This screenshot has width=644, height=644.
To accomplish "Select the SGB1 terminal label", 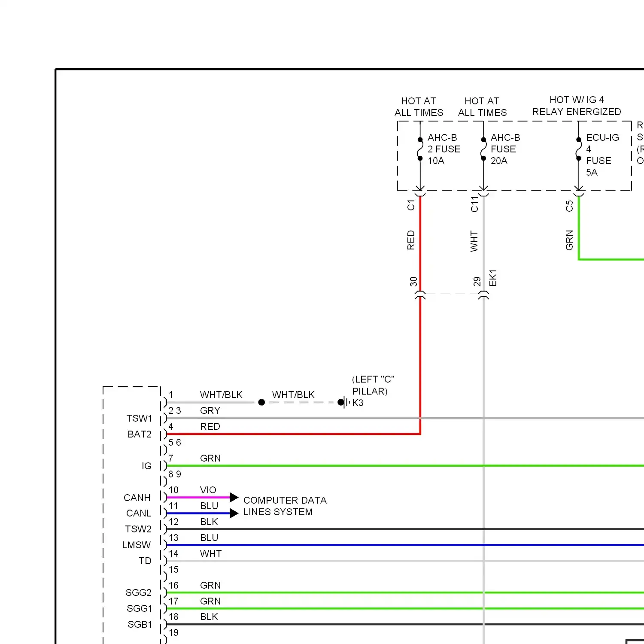I will pos(140,624).
